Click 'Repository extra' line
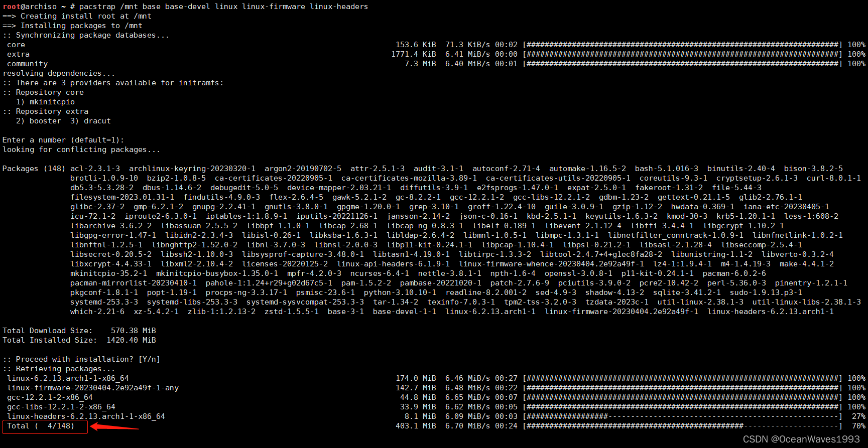Viewport: 868px width, 448px height. point(45,111)
